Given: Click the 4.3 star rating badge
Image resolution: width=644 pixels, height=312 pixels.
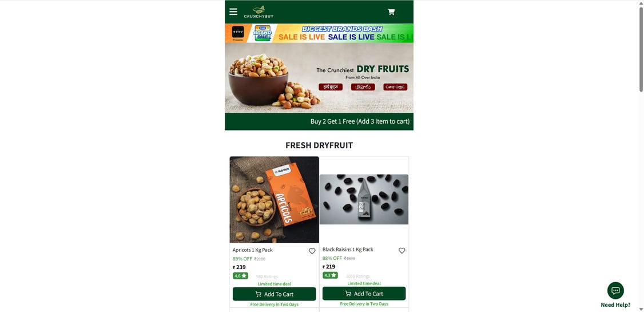Looking at the screenshot, I should 330,275.
